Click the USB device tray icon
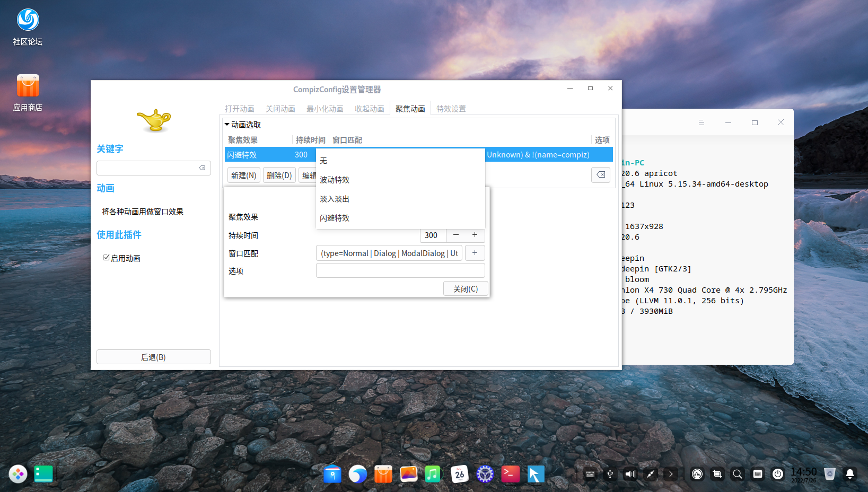Viewport: 868px width, 492px height. (610, 474)
